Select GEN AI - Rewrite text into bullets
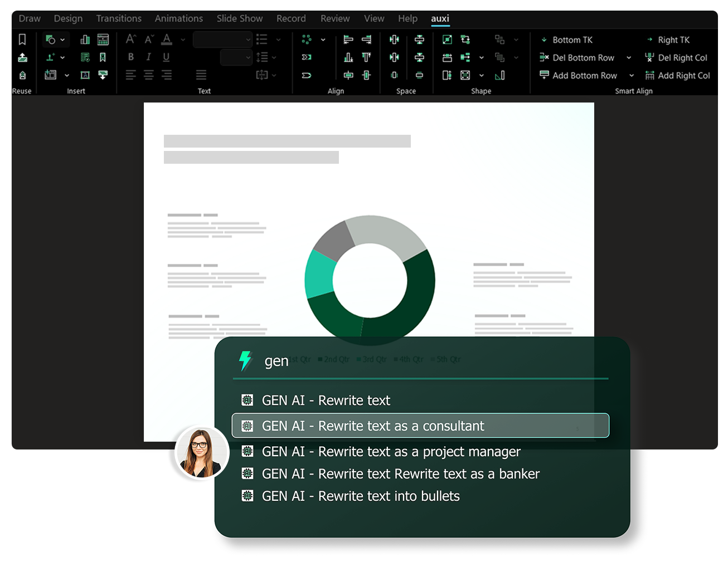728x562 pixels. pyautogui.click(x=351, y=496)
